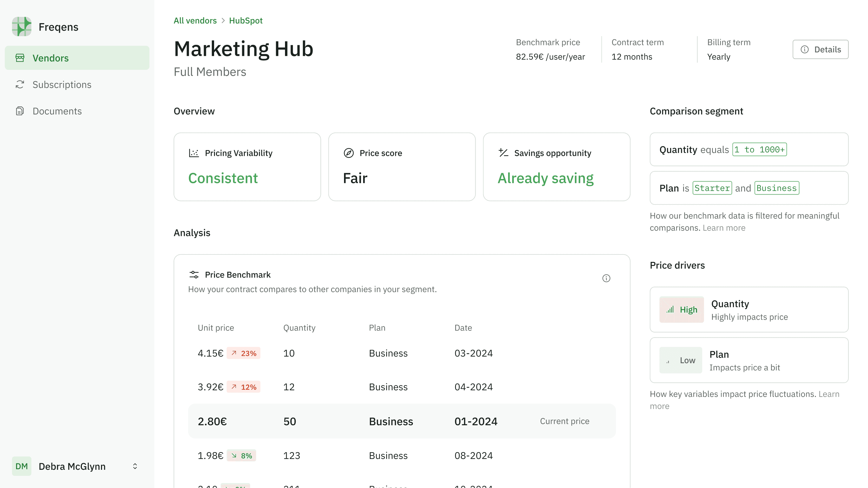
Task: Navigate to All vendors breadcrumb
Action: coord(195,21)
